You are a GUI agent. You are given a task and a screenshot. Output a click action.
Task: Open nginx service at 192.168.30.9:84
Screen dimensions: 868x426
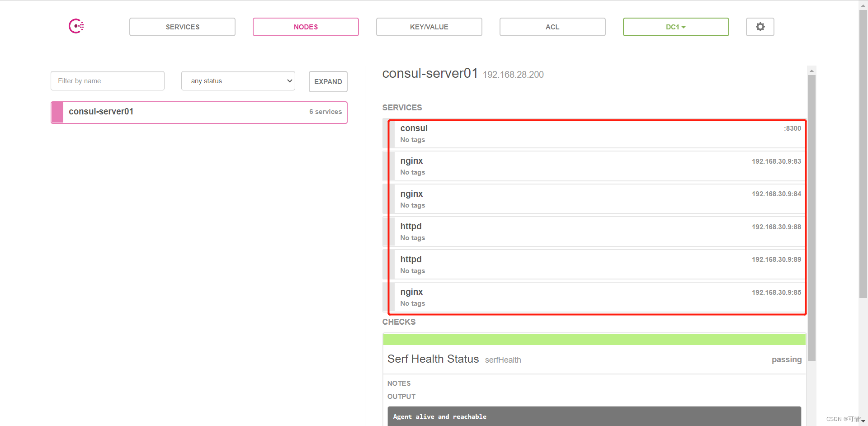tap(594, 199)
